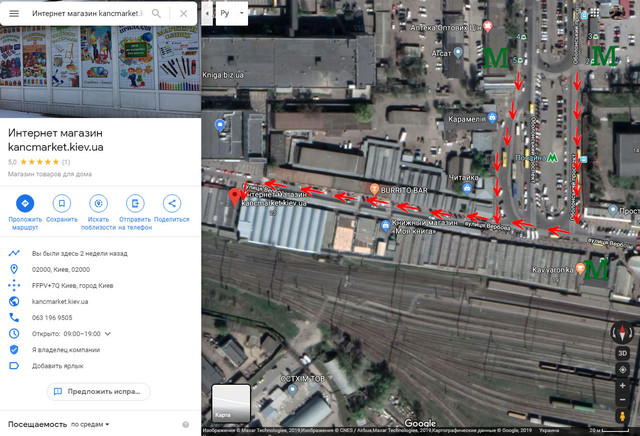
Task: Collapse the side panel arrow
Action: [207, 13]
